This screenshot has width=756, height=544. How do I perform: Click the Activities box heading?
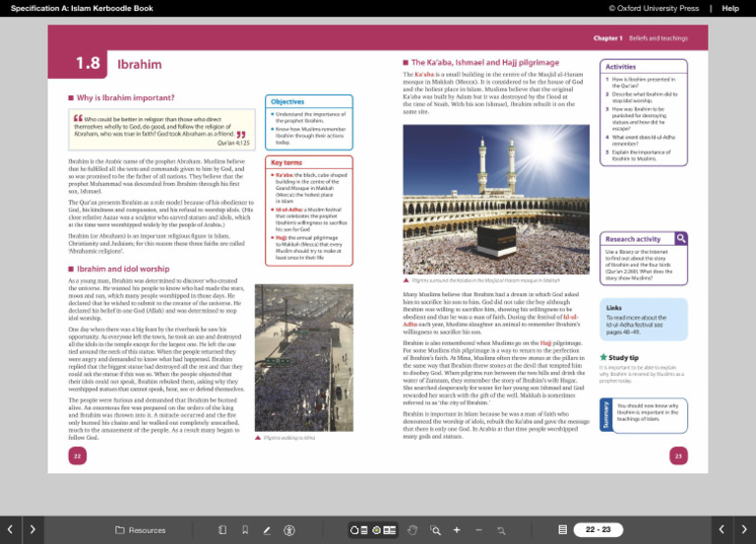tap(620, 67)
